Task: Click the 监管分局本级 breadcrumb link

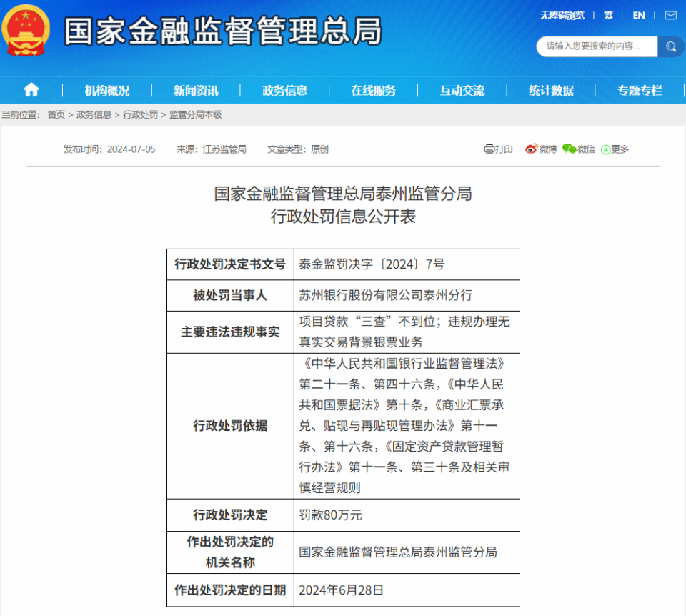Action: tap(196, 114)
